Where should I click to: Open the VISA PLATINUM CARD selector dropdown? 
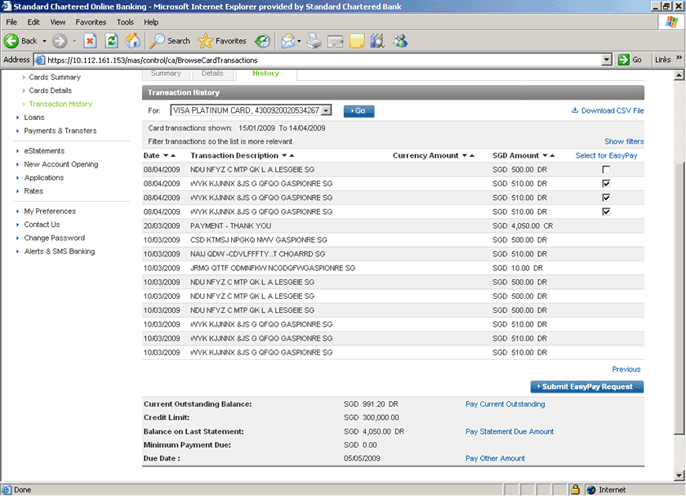coord(326,111)
